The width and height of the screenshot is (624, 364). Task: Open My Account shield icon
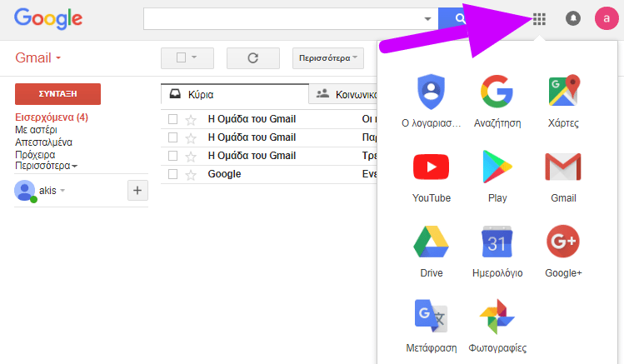(431, 92)
